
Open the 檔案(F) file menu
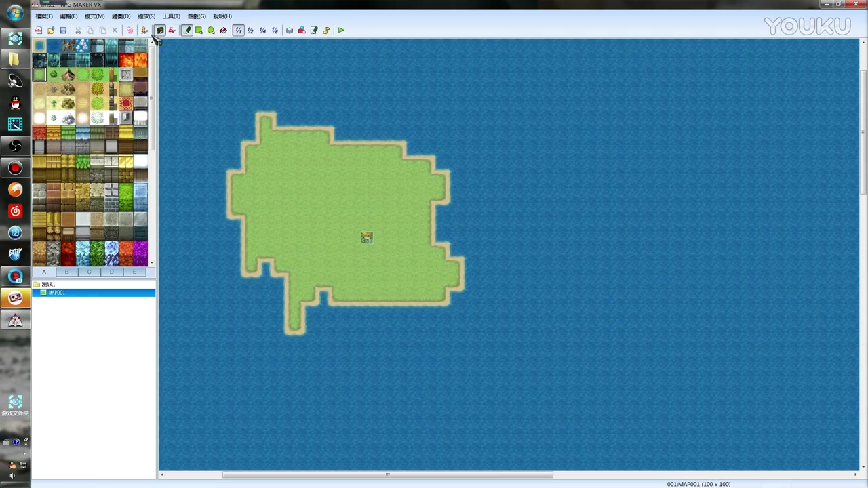point(44,16)
